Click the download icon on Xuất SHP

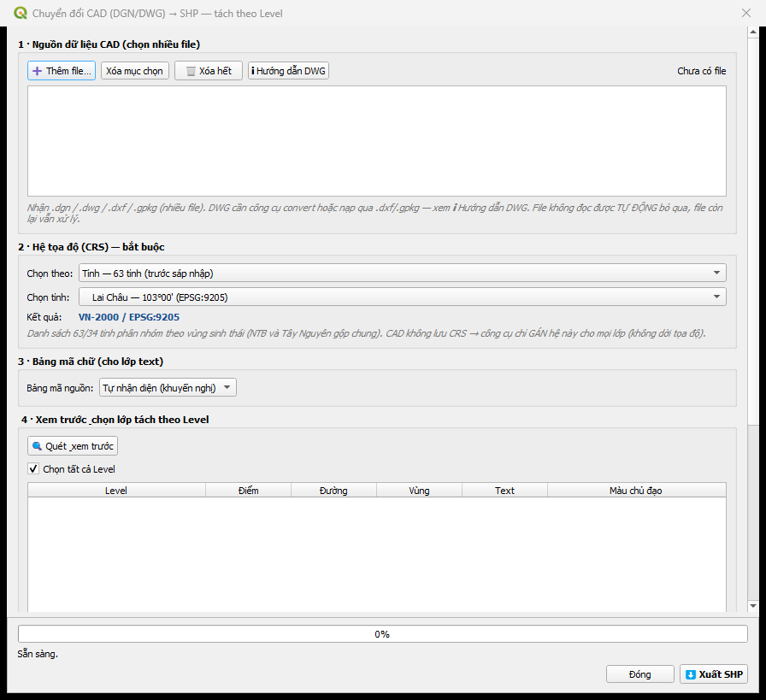click(x=690, y=674)
